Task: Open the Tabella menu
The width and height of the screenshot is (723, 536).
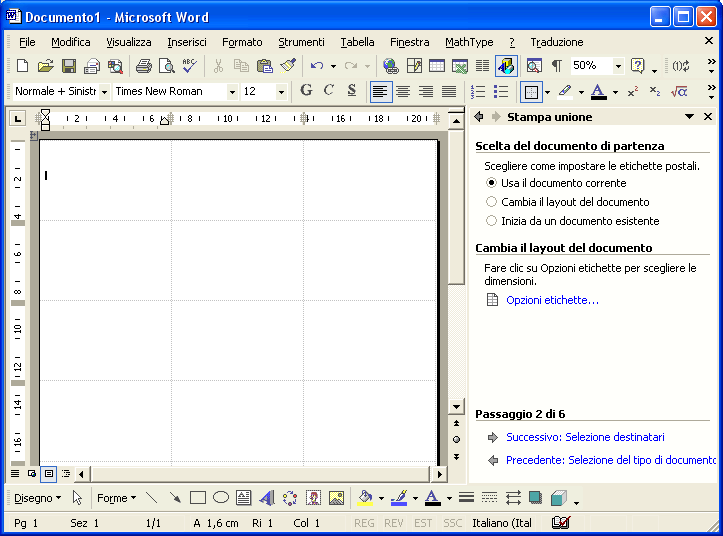Action: (357, 42)
